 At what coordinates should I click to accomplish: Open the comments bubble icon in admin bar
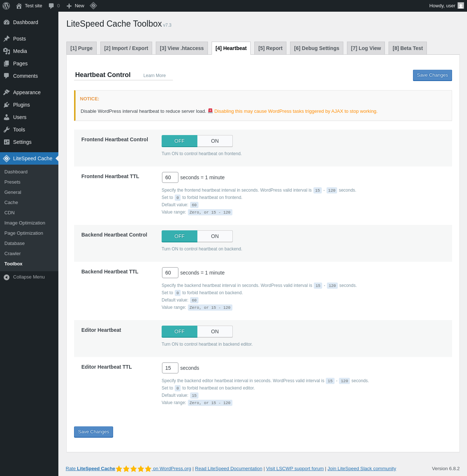tap(51, 6)
